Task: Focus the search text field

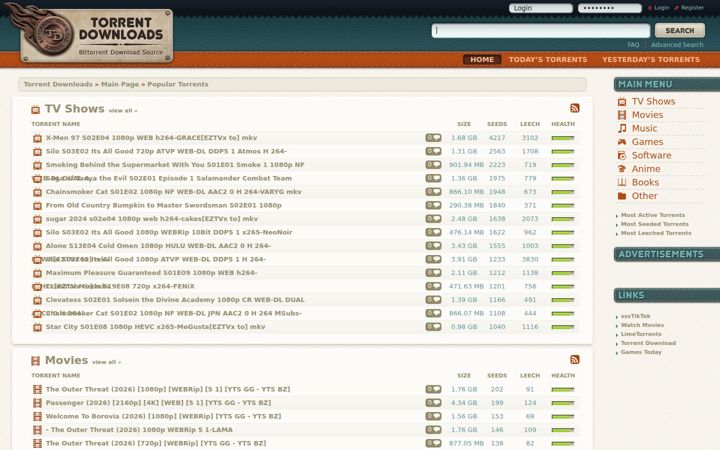Action: 540,31
